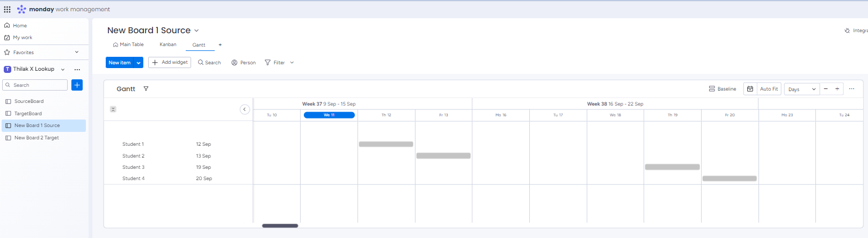Click the Auto Fit button
The height and width of the screenshot is (238, 868).
point(769,89)
